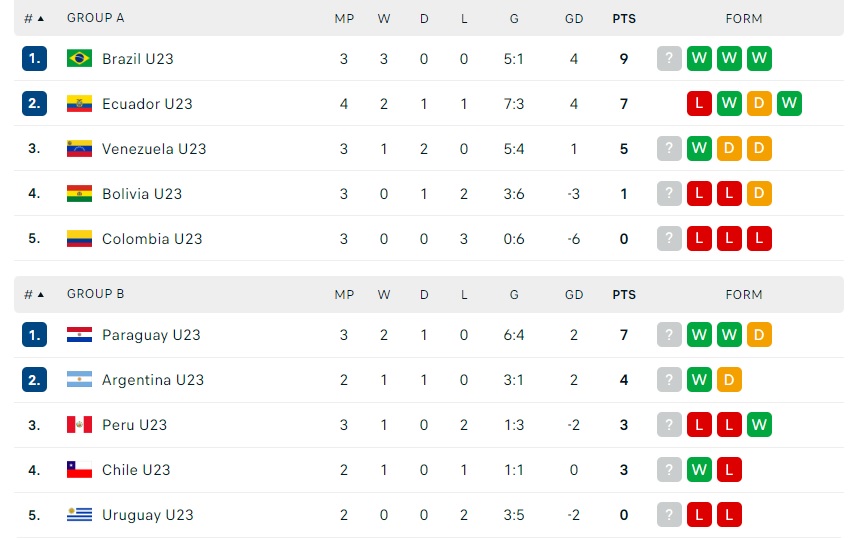
Task: Click the Peru U23 flag icon
Action: pos(79,425)
